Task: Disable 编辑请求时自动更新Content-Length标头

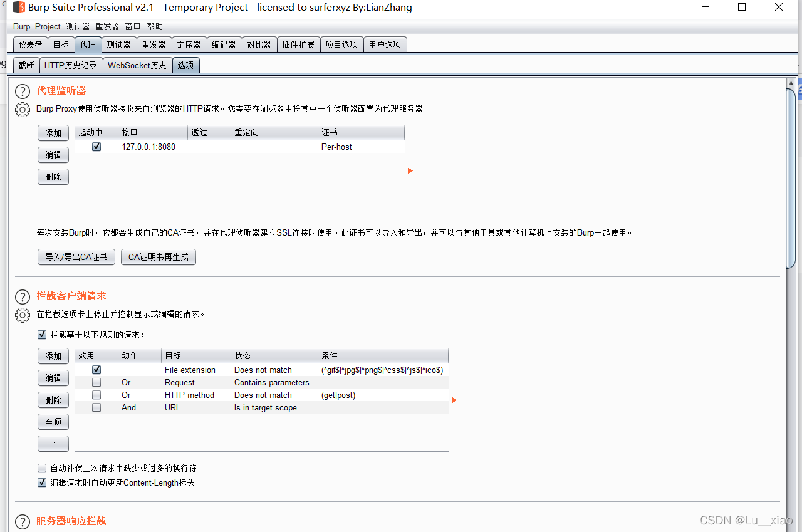Action: [42, 482]
